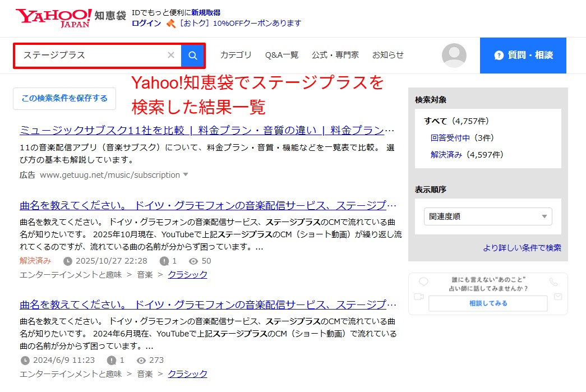Click the fortune banner text 誰にも言えない"あのこと"
Image resolution: width=586 pixels, height=392 pixels.
(x=488, y=279)
